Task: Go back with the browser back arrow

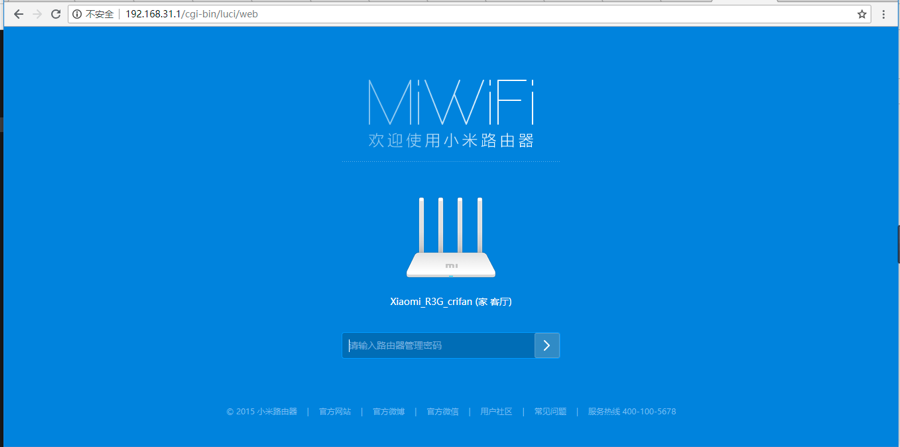Action: tap(18, 14)
